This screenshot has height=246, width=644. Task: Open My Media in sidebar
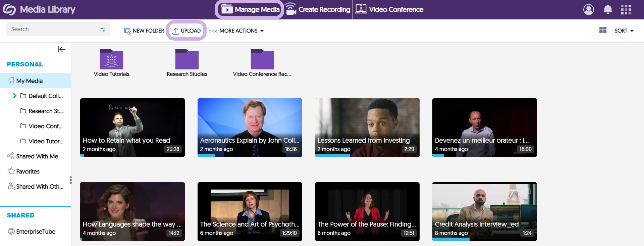36,81
